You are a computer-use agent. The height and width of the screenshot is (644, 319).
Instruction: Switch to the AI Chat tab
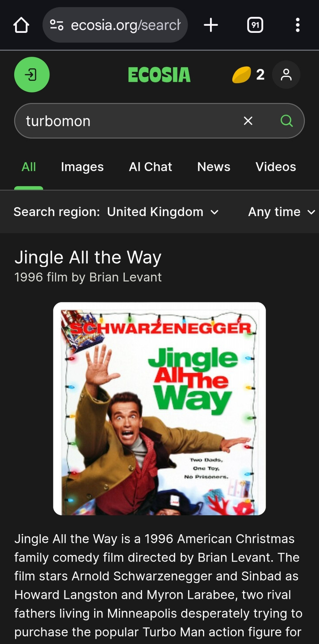click(150, 167)
